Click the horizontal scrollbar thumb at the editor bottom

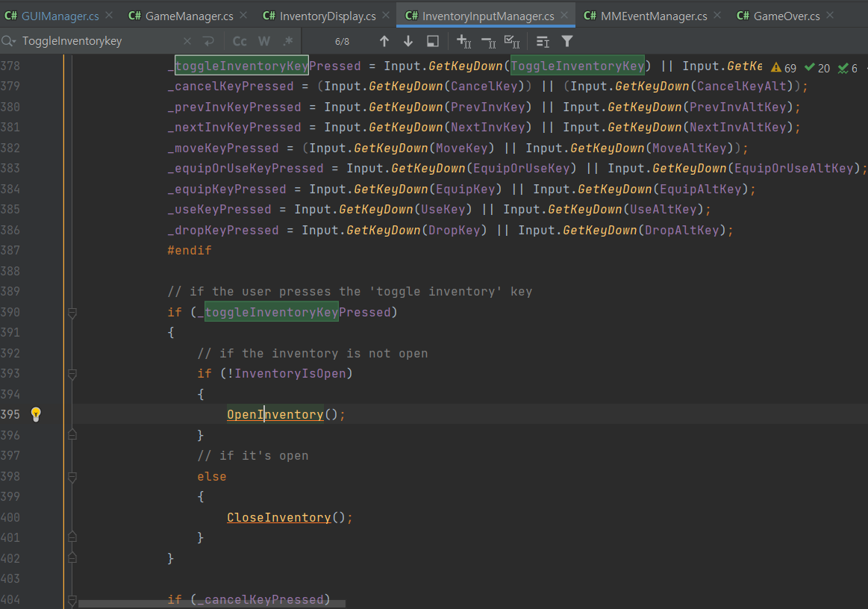(x=212, y=604)
